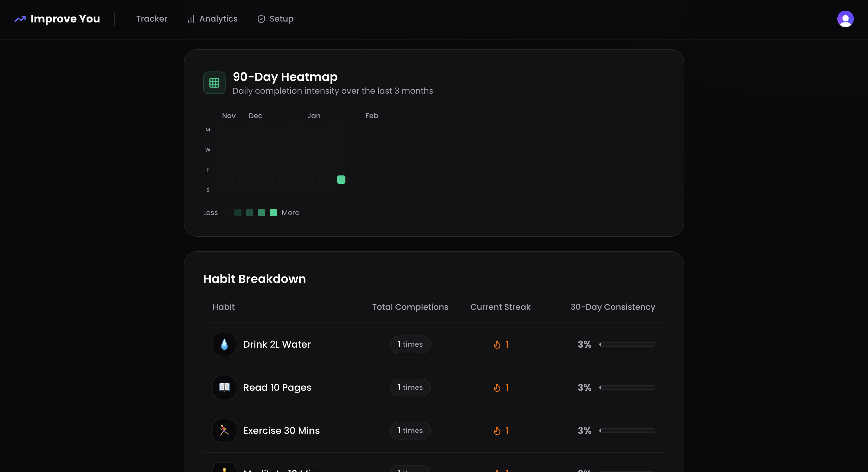
Task: Click the '1 times' badge for Read 10 Pages
Action: (x=410, y=388)
